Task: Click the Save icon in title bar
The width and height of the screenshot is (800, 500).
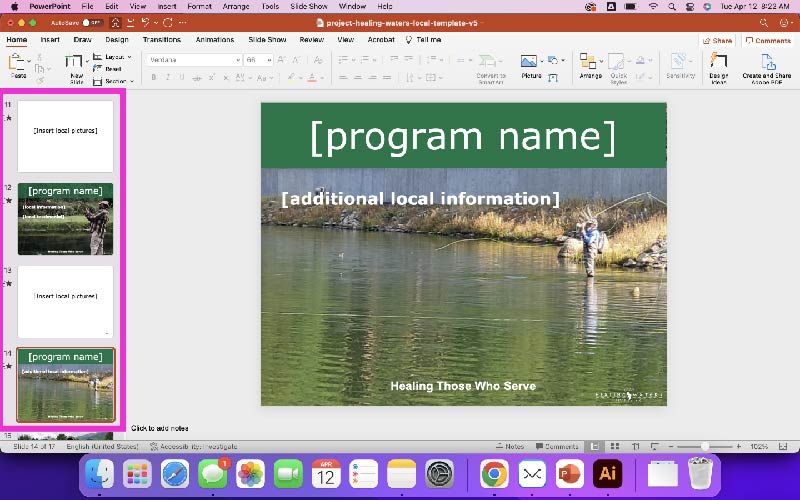Action: coord(131,22)
